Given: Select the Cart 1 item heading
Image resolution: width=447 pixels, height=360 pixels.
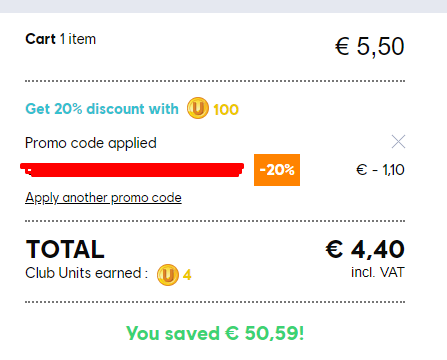Looking at the screenshot, I should [x=61, y=39].
